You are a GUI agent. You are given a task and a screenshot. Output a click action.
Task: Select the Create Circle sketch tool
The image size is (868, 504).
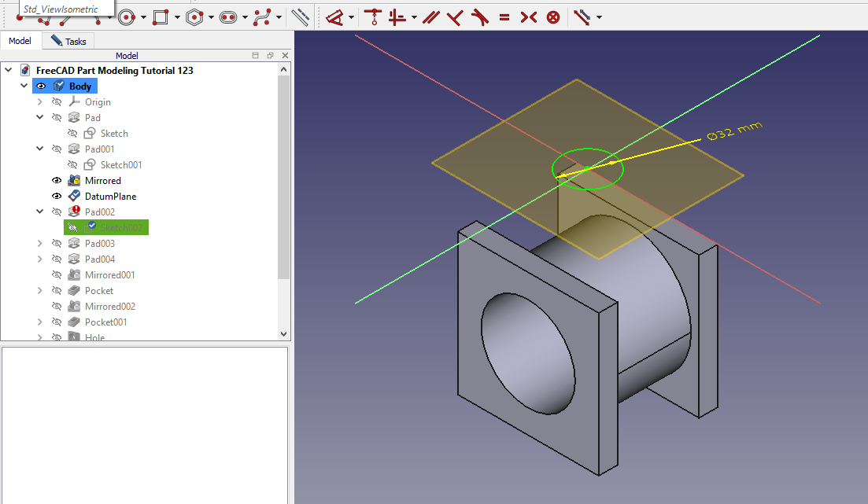click(x=127, y=17)
